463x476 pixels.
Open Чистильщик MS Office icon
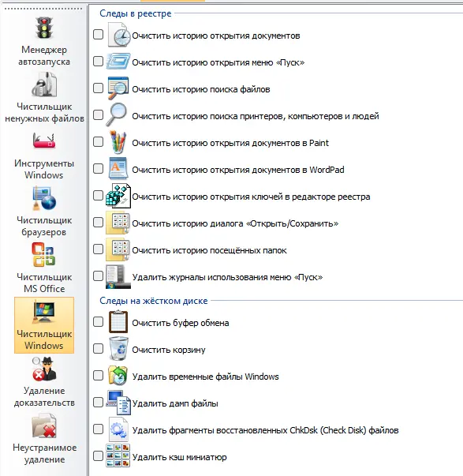pyautogui.click(x=44, y=255)
